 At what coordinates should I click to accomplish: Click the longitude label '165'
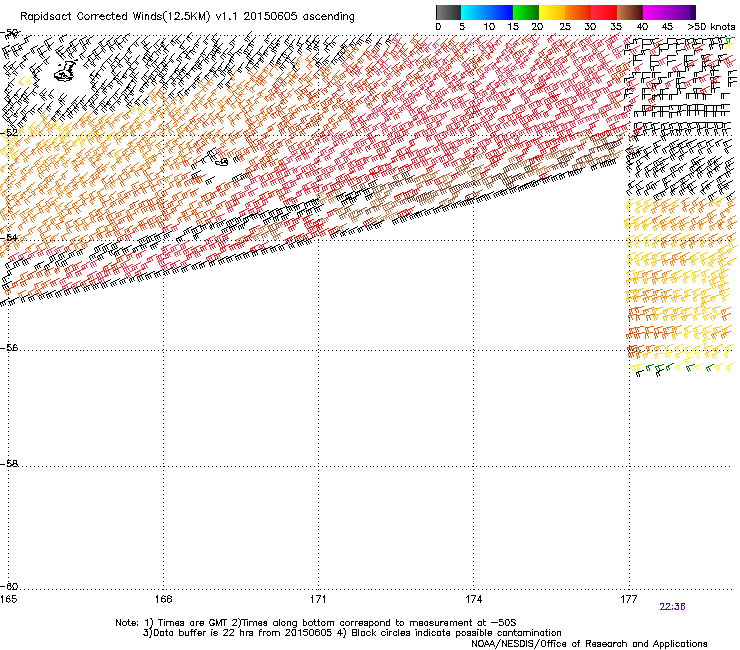click(8, 599)
